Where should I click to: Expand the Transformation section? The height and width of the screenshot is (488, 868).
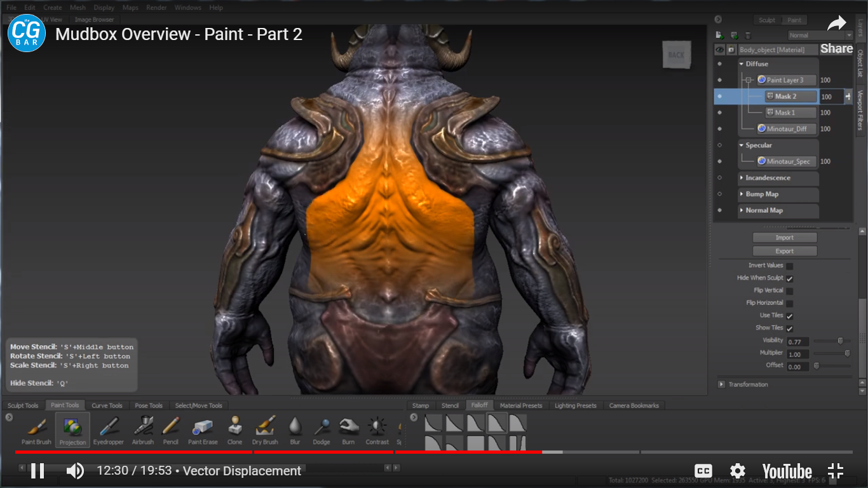point(721,384)
